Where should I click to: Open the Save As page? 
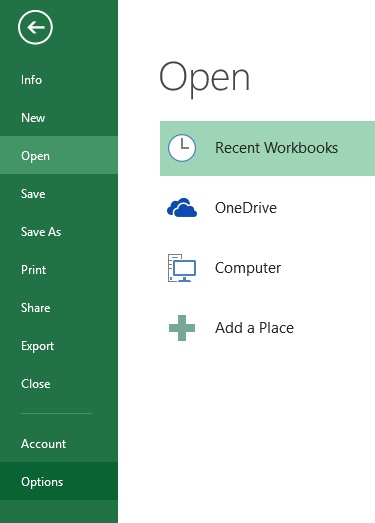tap(59, 231)
